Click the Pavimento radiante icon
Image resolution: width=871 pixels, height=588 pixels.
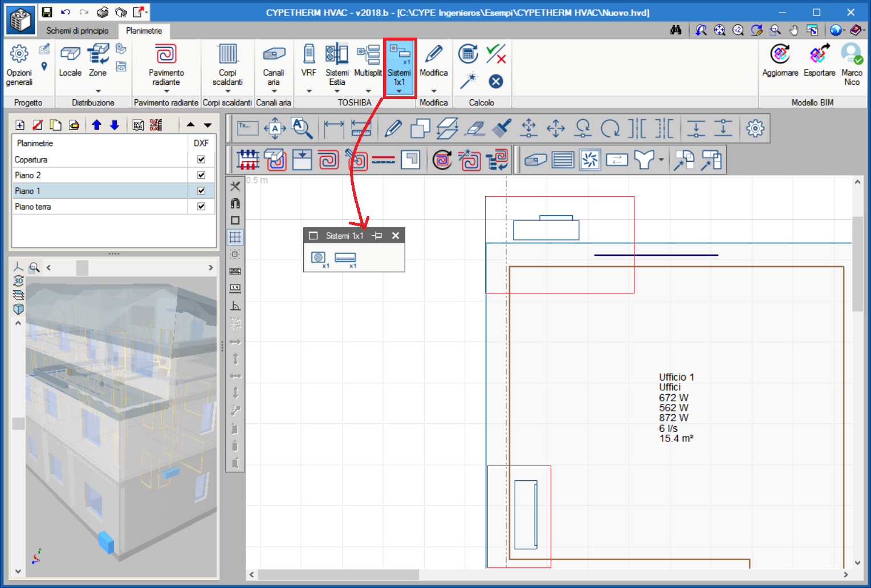[166, 54]
